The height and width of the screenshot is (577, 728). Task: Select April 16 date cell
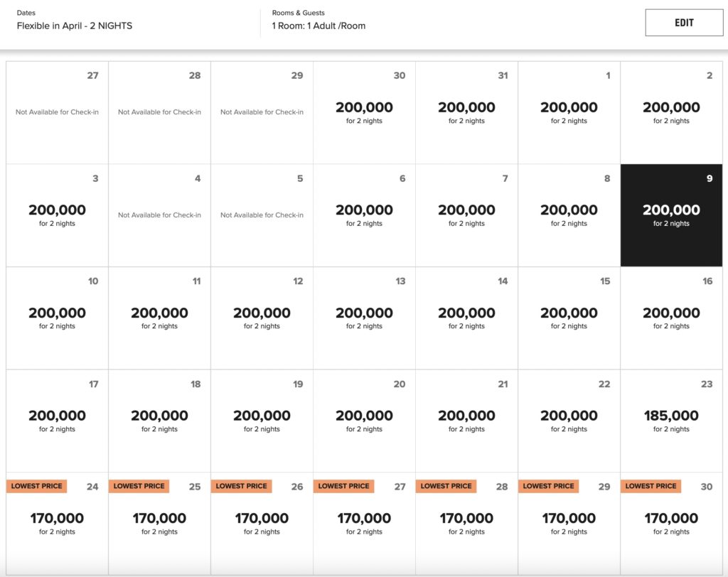coord(671,318)
